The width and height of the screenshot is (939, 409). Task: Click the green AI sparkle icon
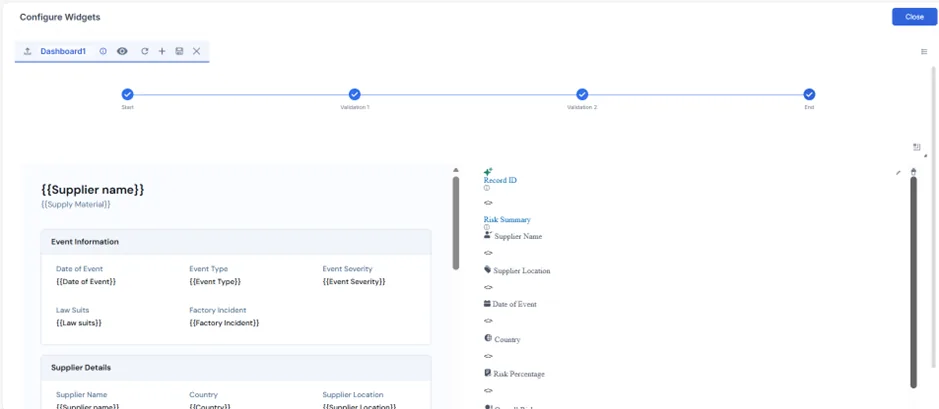coord(488,171)
